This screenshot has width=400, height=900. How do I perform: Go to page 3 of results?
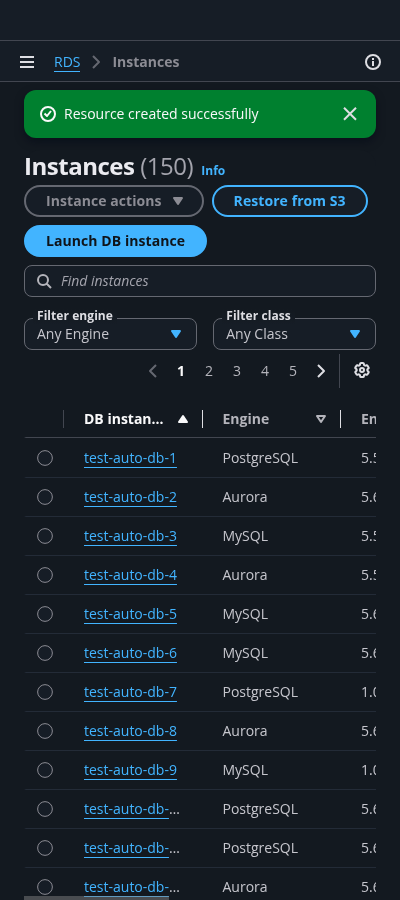tap(236, 371)
